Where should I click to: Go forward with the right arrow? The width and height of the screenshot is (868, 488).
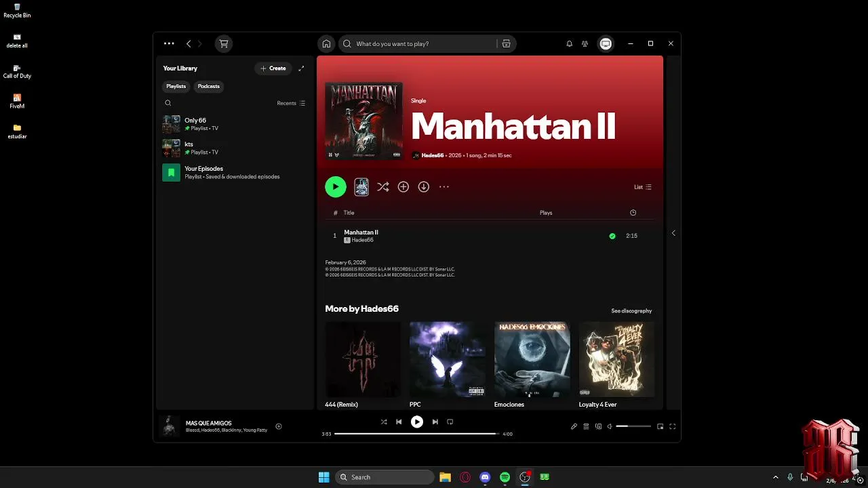(x=199, y=43)
